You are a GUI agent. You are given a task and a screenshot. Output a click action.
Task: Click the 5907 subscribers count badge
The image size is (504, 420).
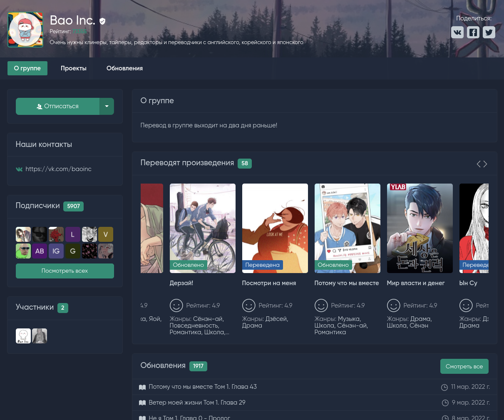click(74, 206)
